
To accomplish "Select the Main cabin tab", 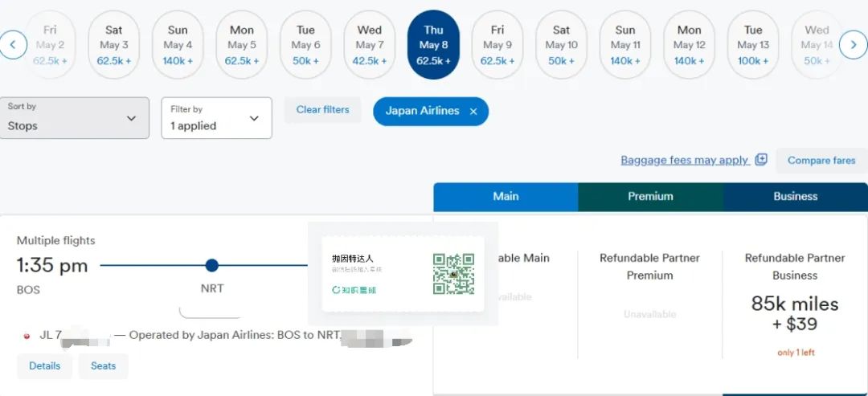I will tap(506, 197).
